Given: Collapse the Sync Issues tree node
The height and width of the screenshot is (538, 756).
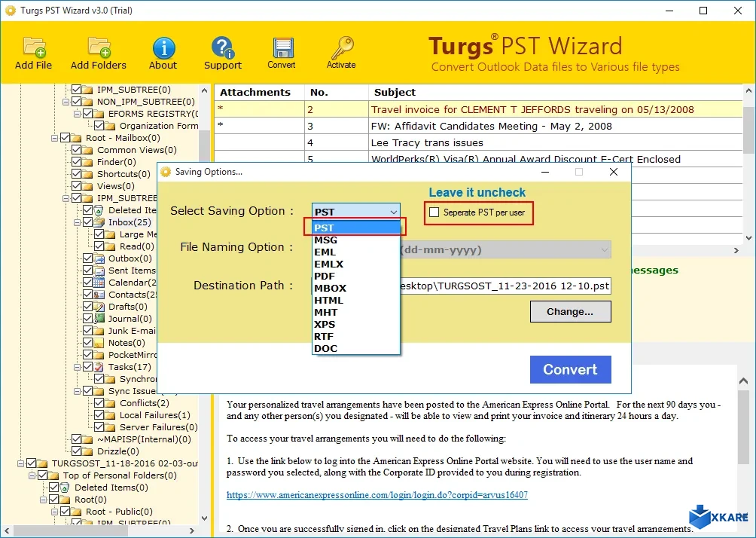Looking at the screenshot, I should (x=77, y=391).
